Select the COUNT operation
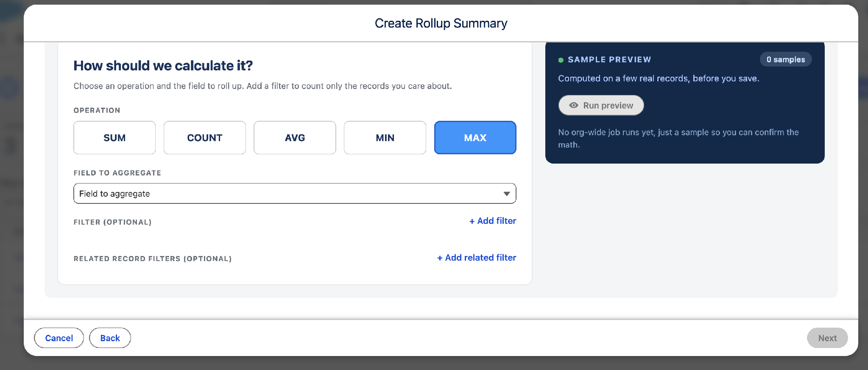 click(x=205, y=138)
